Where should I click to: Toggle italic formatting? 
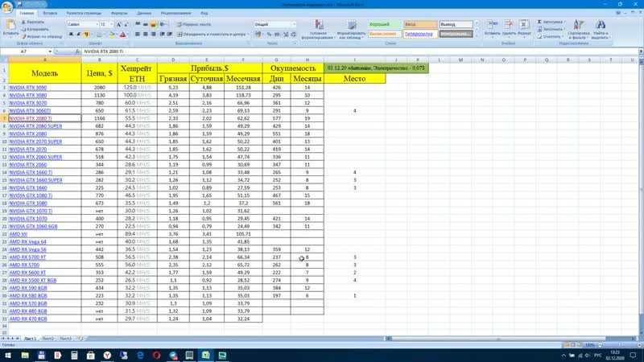[x=78, y=35]
